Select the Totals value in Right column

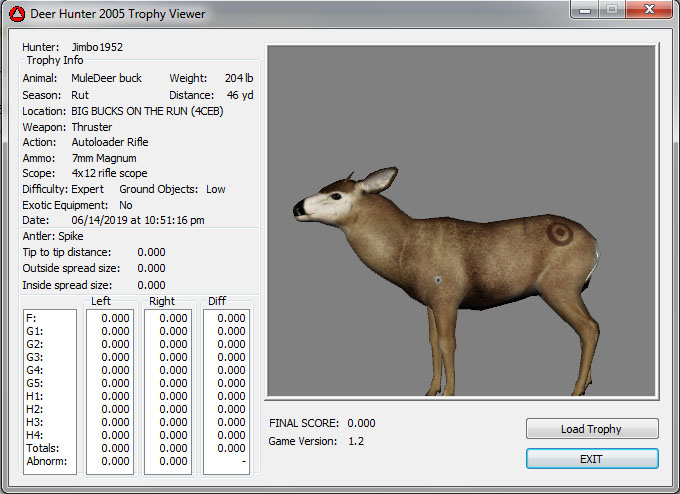[x=172, y=448]
